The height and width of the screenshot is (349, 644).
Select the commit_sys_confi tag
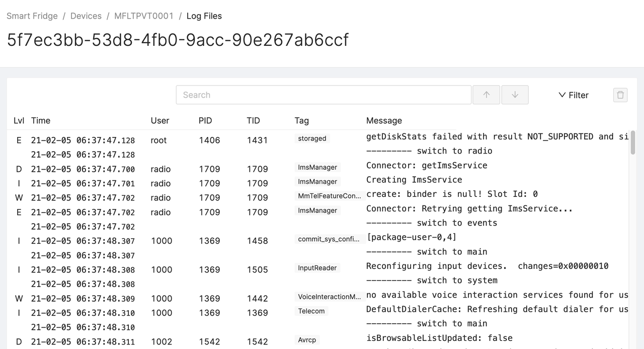click(x=330, y=239)
